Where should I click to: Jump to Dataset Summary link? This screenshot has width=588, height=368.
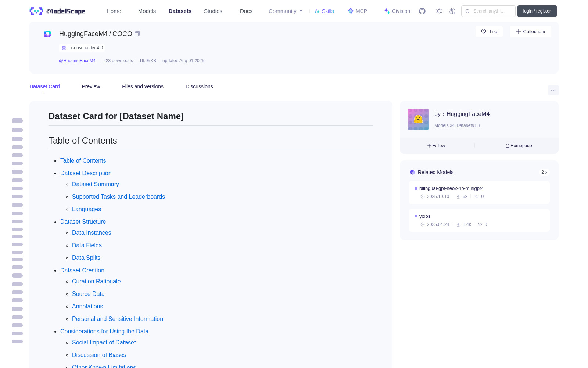click(96, 184)
